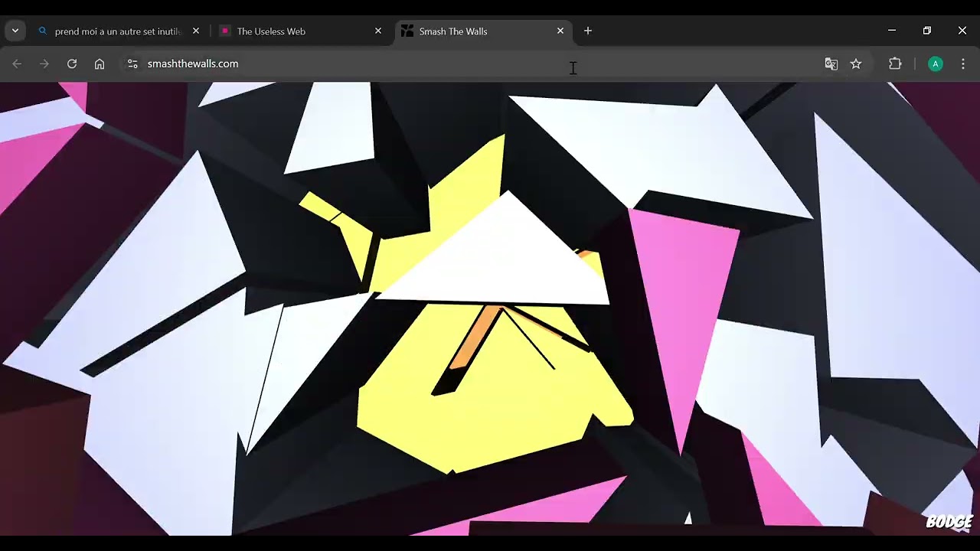Go back to the previous page
Screen dimensions: 980x551
point(17,64)
